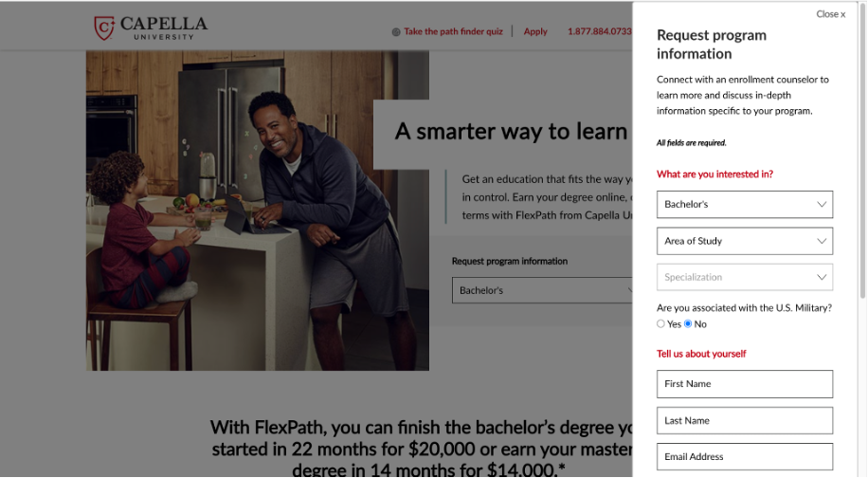
Task: Click into the Last Name field
Action: tap(744, 420)
